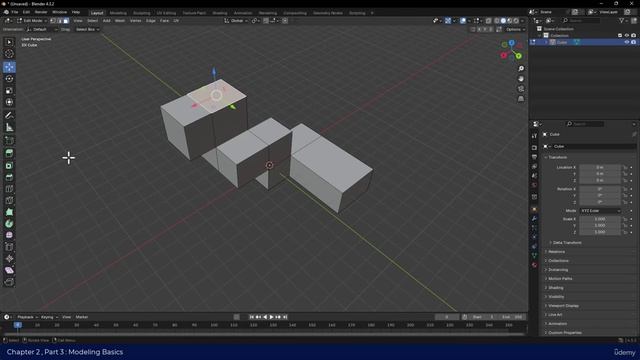The image size is (640, 360).
Task: Select the Bevel tool
Action: pos(9,177)
